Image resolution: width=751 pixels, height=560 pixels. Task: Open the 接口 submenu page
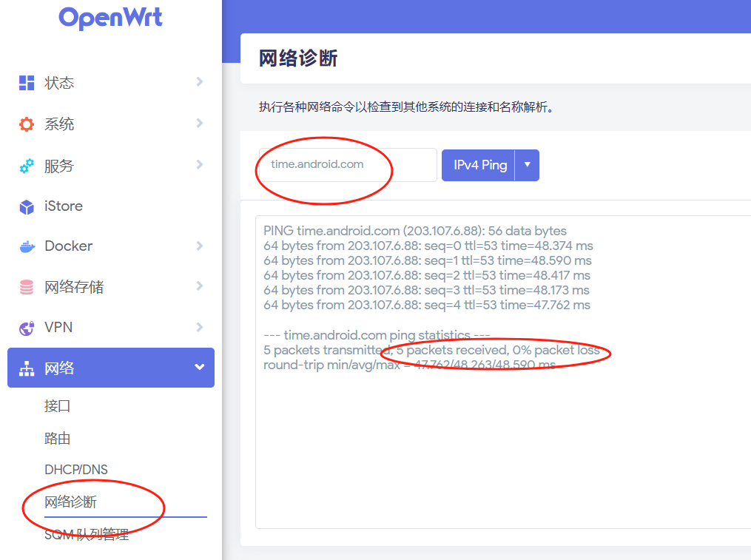pyautogui.click(x=58, y=405)
